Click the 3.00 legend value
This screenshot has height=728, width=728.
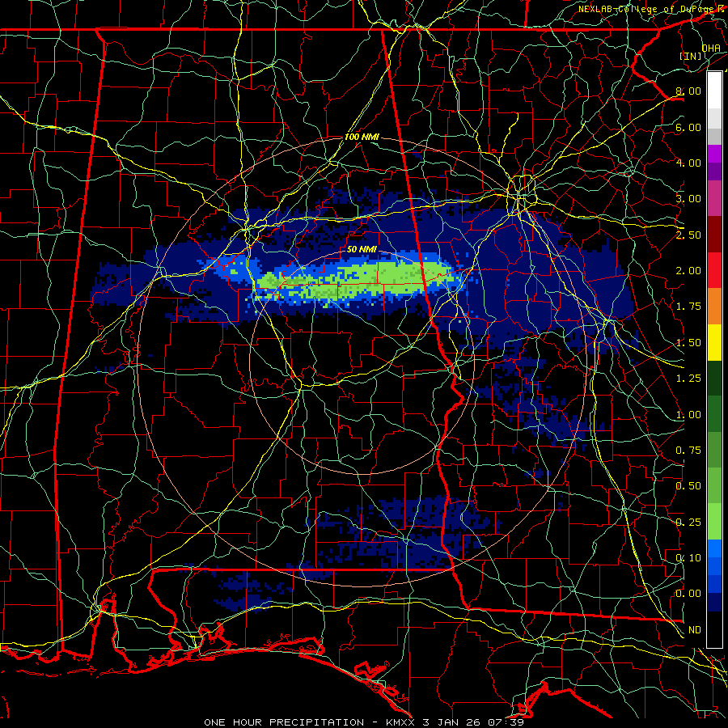click(x=688, y=199)
